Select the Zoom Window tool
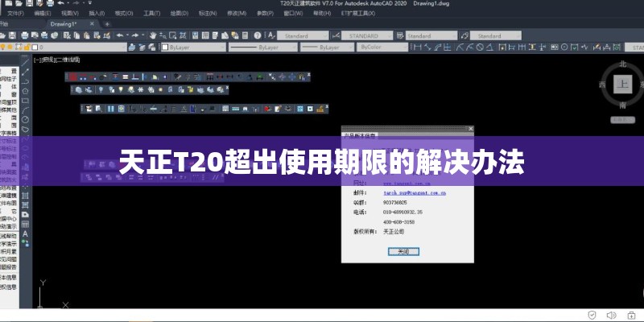This screenshot has width=644, height=322. pyautogui.click(x=173, y=35)
